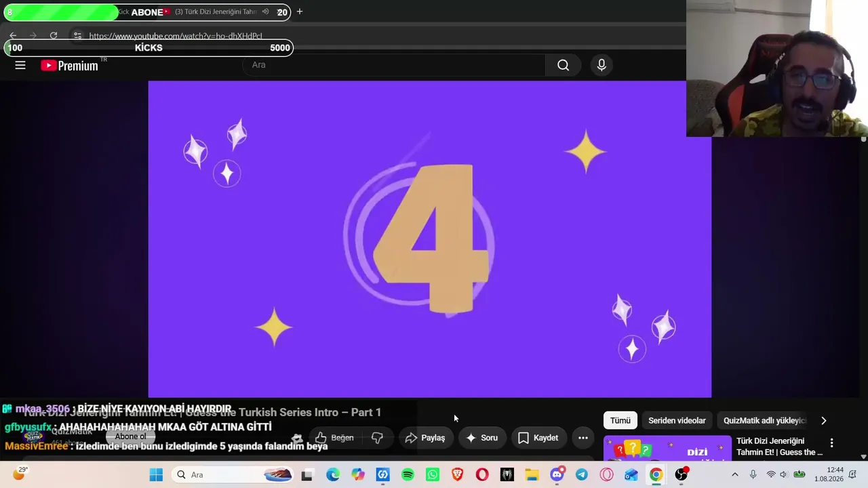Open the taskbar clock and date

pos(829,474)
